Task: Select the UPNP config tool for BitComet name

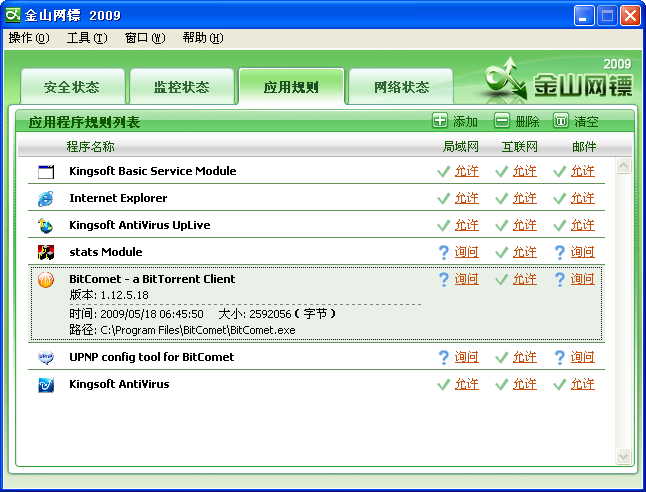Action: 152,357
